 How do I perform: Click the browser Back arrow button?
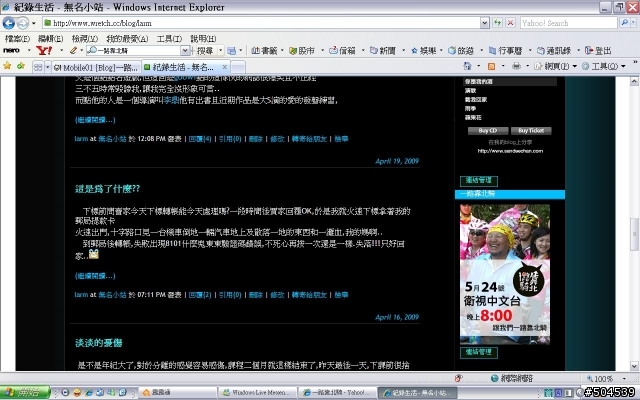9,23
